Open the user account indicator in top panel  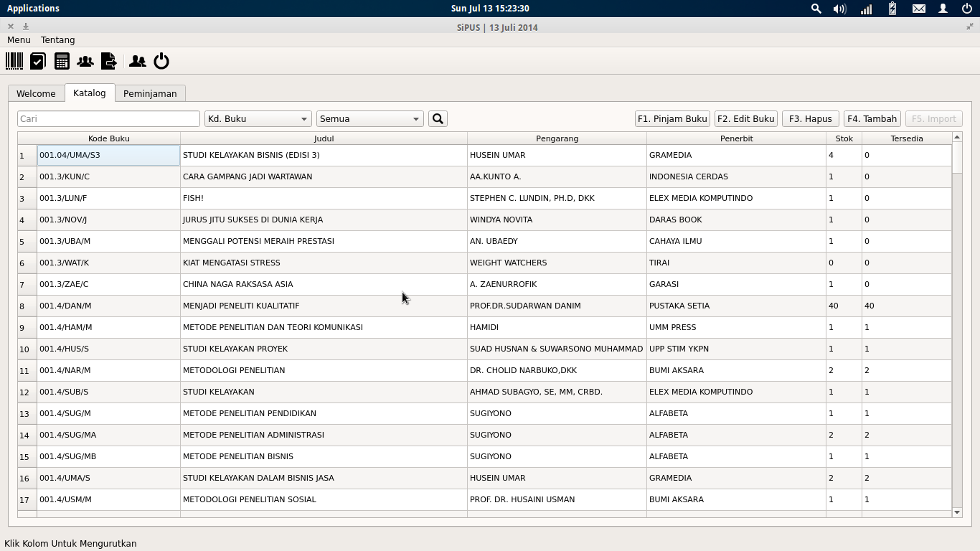pyautogui.click(x=943, y=9)
